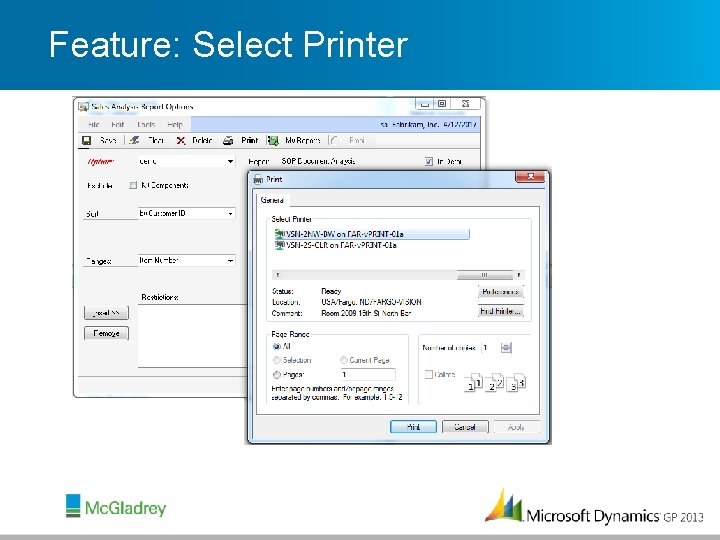Image resolution: width=720 pixels, height=540 pixels.
Task: Click the Print dialog title printer icon
Action: tap(258, 180)
